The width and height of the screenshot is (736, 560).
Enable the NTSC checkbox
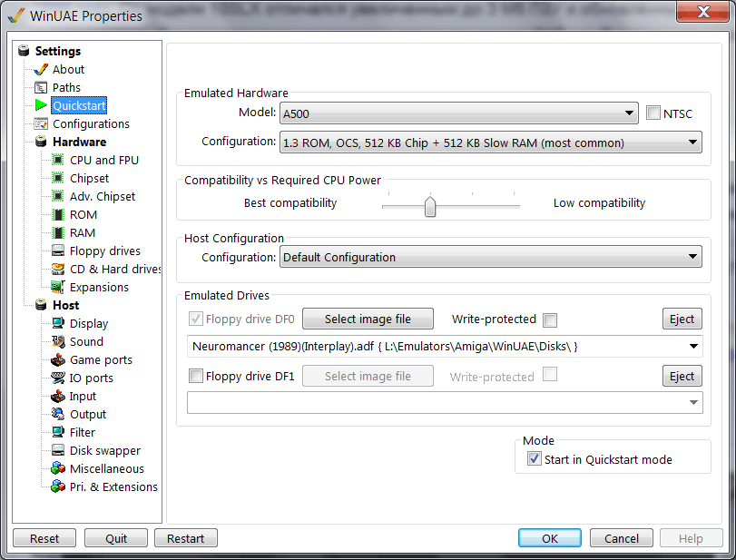[x=653, y=113]
